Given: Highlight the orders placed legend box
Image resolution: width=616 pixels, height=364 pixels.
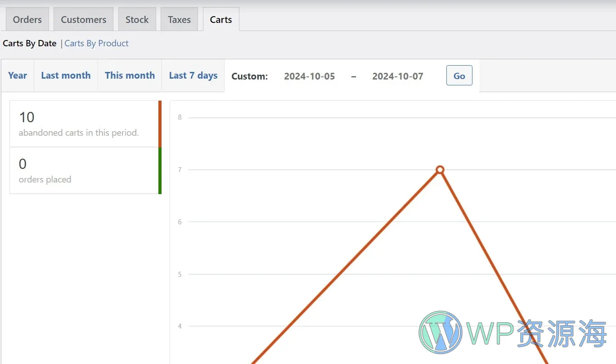Looking at the screenshot, I should point(85,171).
